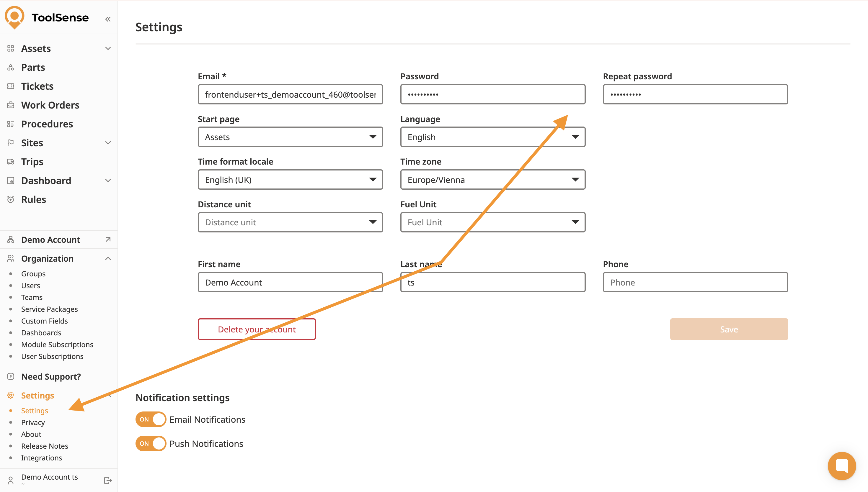This screenshot has height=492, width=868.
Task: Click the ToolSense logo icon
Action: 14,17
